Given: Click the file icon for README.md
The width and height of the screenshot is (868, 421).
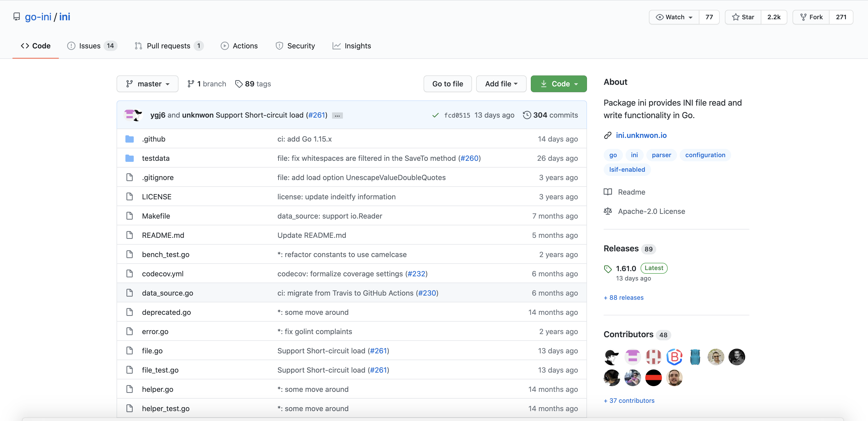Looking at the screenshot, I should [130, 235].
